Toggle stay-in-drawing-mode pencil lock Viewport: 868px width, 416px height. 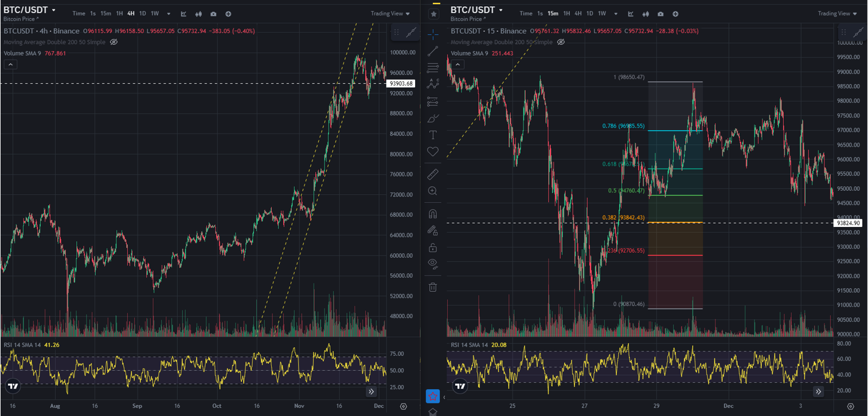coord(433,230)
